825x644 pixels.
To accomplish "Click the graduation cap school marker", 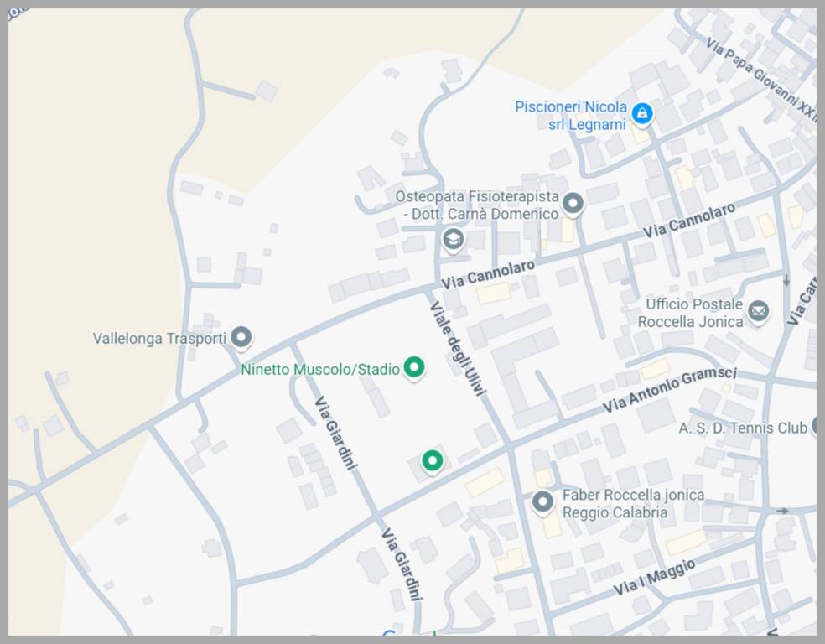I will click(454, 240).
